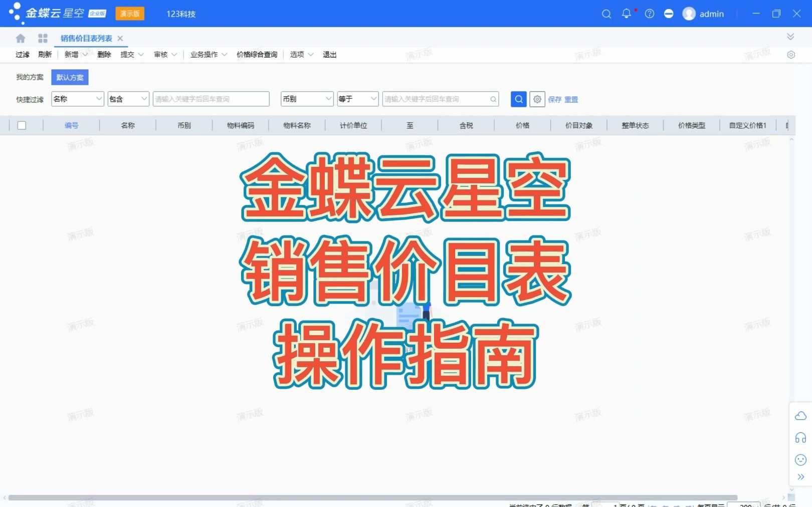Click the 123科技 organization name
This screenshot has width=812, height=507.
[181, 14]
